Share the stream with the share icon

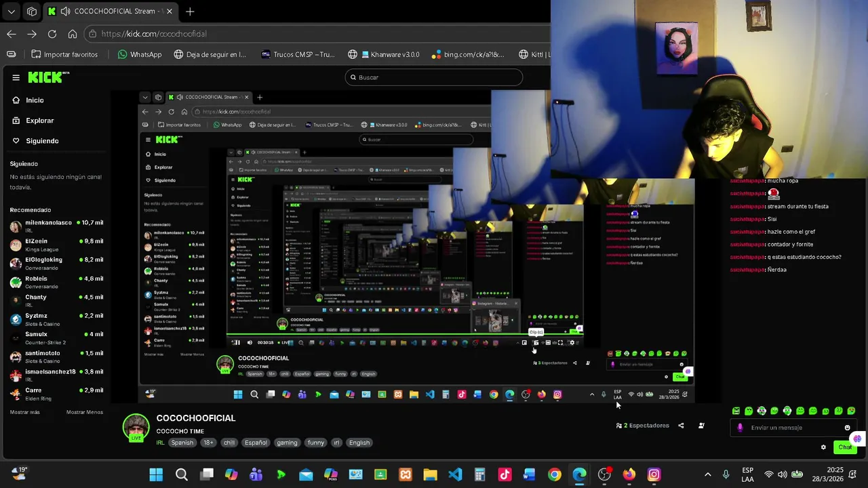point(681,426)
